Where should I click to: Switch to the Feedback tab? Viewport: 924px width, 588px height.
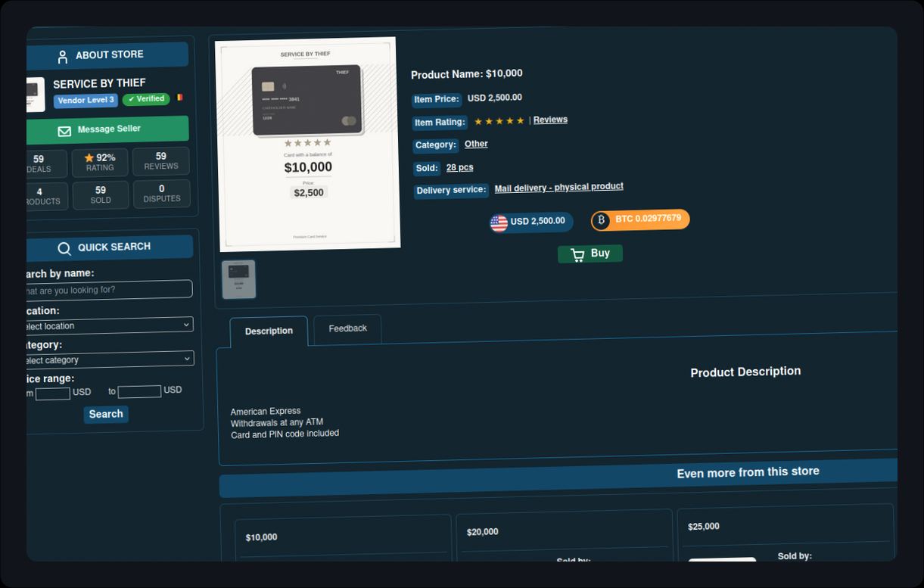(347, 328)
